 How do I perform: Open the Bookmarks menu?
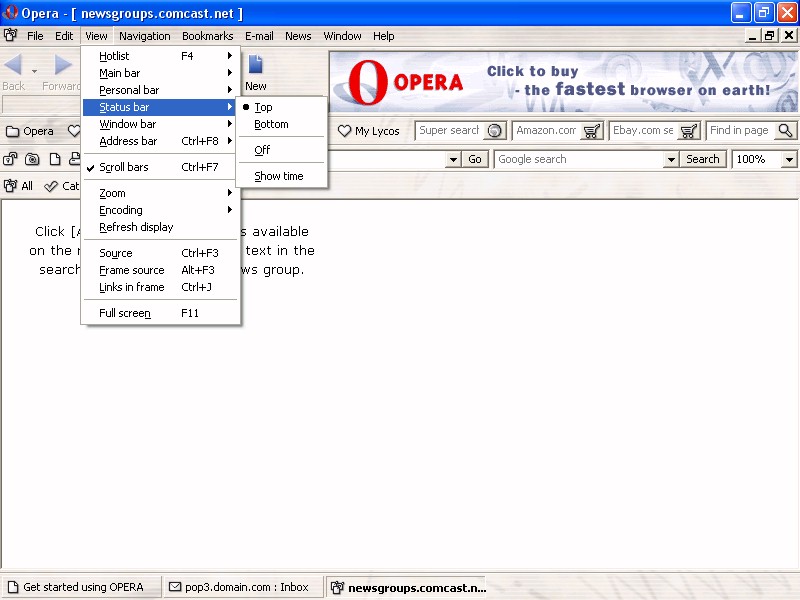click(207, 36)
